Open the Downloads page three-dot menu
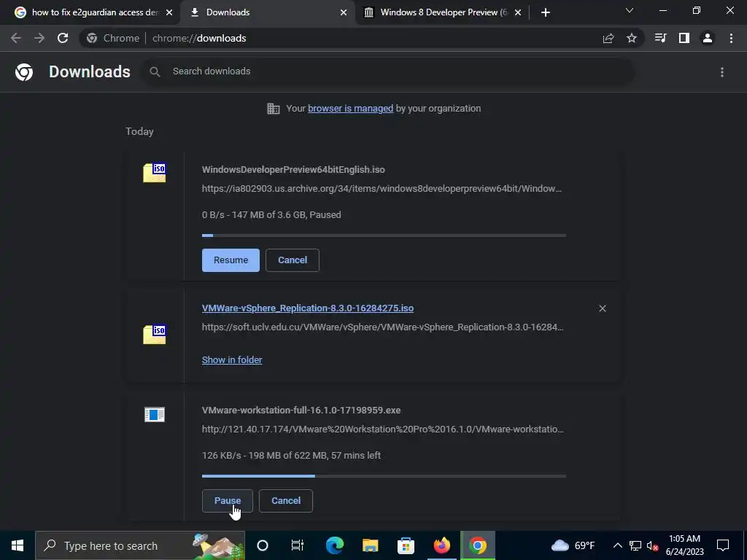Viewport: 747px width, 560px height. [722, 72]
